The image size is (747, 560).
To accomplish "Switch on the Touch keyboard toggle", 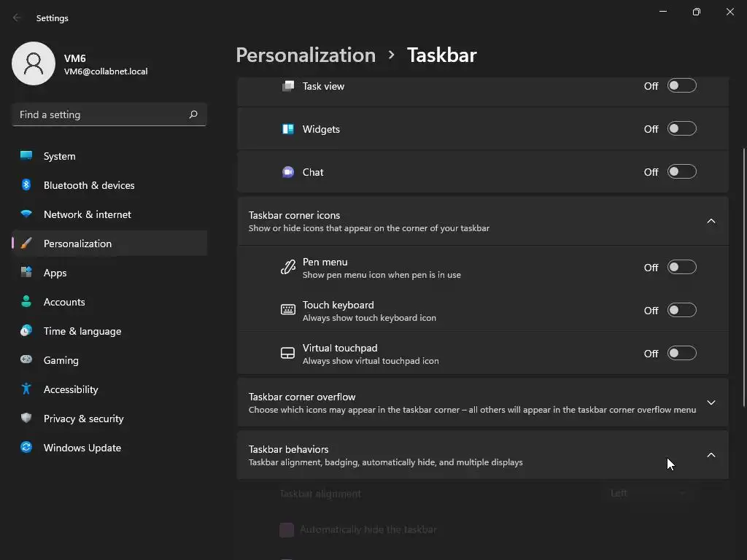I will pyautogui.click(x=681, y=311).
